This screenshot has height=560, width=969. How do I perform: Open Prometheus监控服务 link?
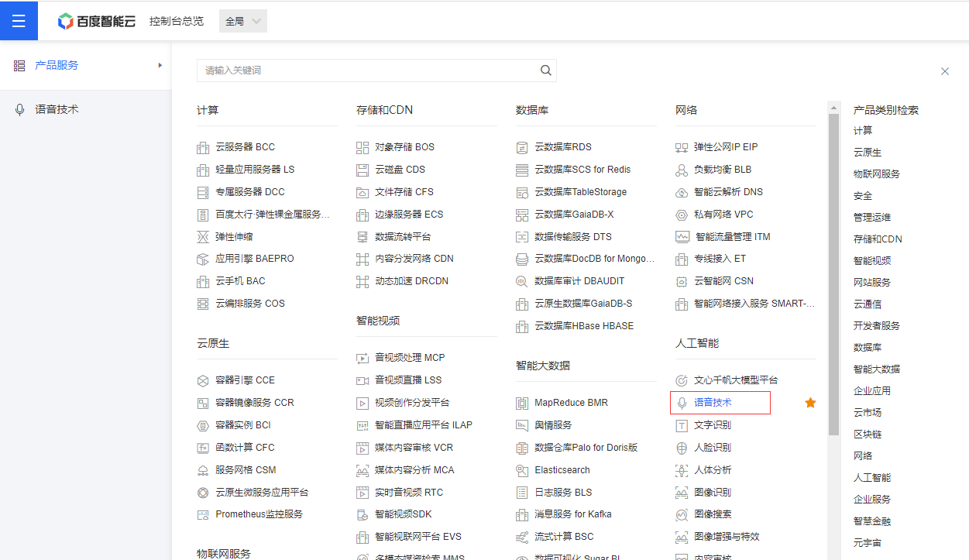click(x=259, y=514)
